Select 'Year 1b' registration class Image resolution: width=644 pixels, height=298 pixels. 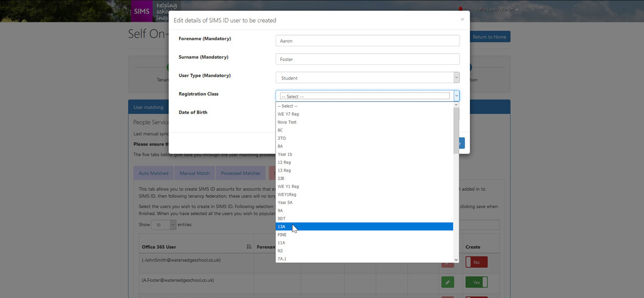[x=365, y=154]
